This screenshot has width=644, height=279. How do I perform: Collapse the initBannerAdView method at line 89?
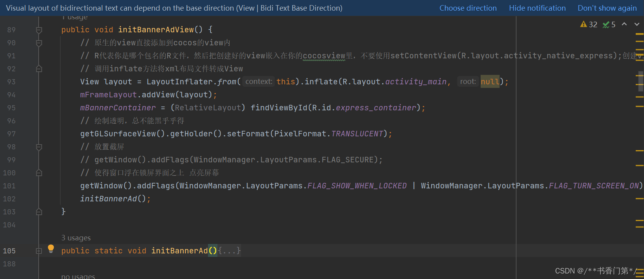coord(39,30)
